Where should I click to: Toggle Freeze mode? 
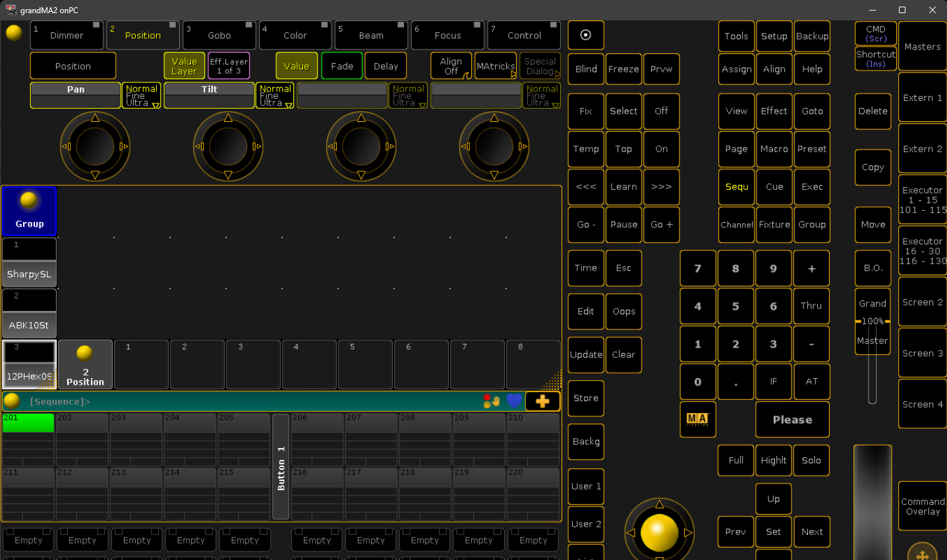coord(623,69)
